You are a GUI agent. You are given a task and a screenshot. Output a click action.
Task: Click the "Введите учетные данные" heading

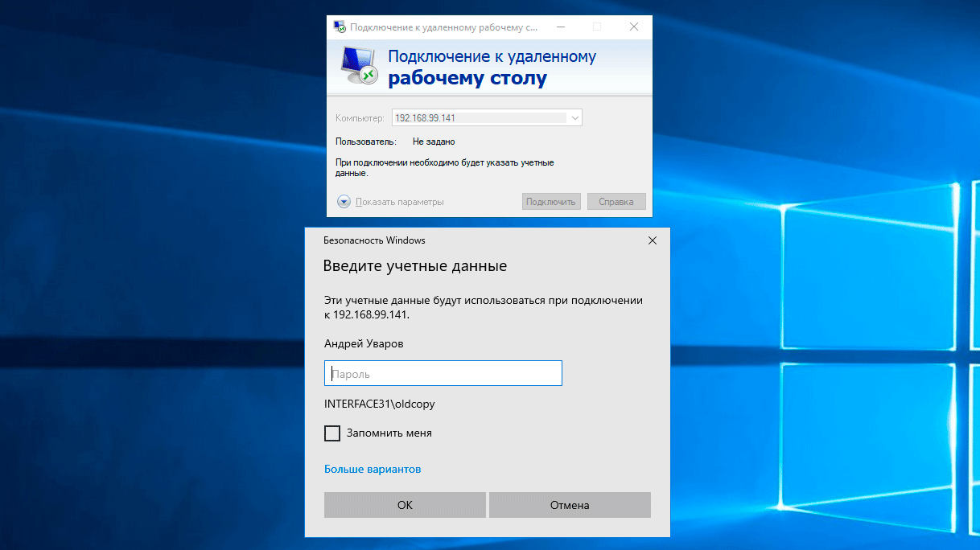click(415, 266)
